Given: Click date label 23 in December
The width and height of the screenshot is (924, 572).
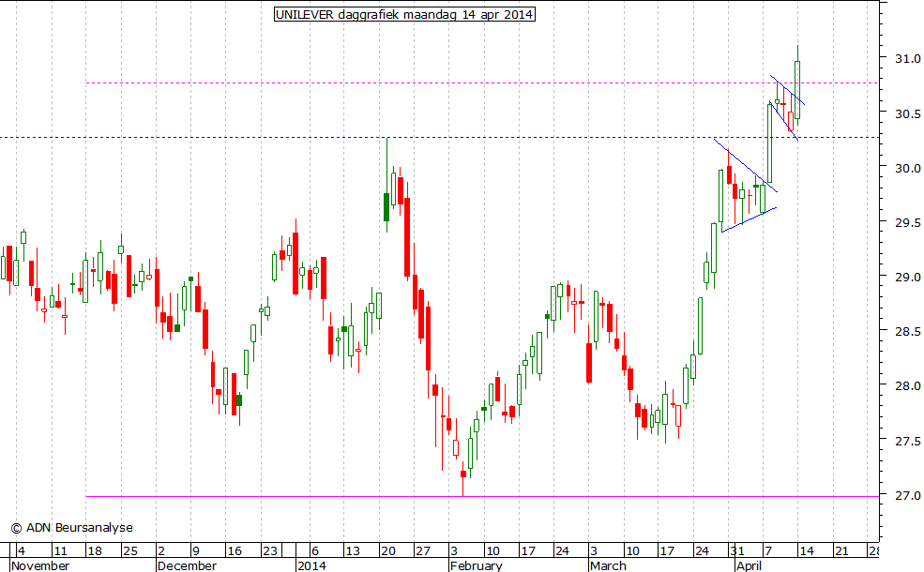Looking at the screenshot, I should [x=270, y=551].
